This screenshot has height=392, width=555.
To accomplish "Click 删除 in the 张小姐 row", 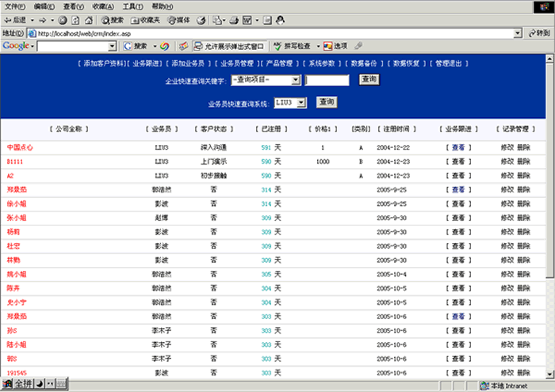I will [523, 218].
